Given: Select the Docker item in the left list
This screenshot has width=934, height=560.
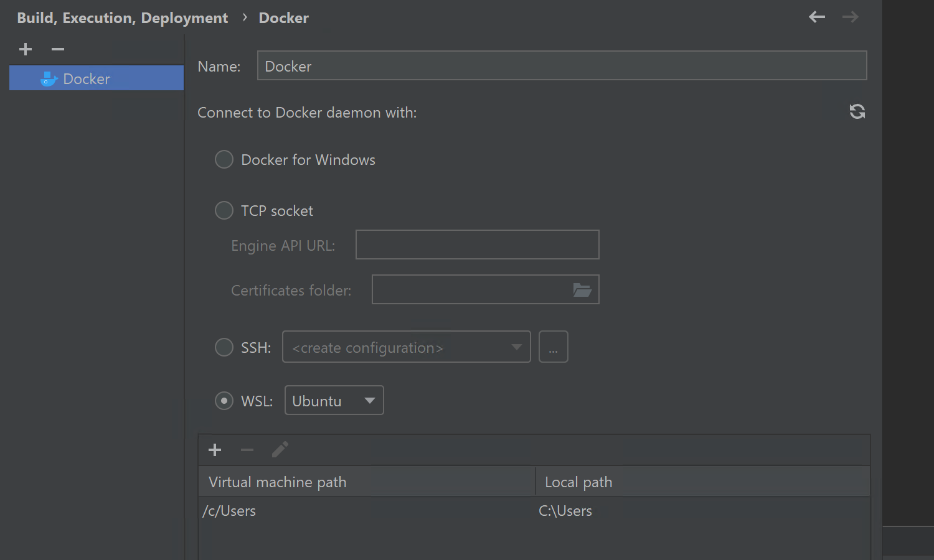Looking at the screenshot, I should pos(97,79).
